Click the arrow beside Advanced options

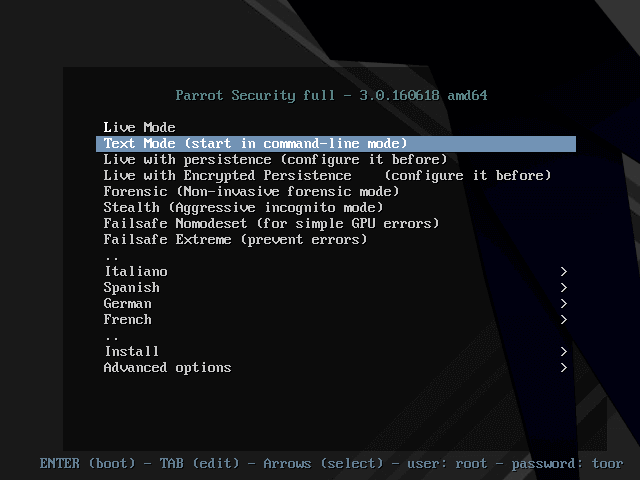(x=564, y=367)
